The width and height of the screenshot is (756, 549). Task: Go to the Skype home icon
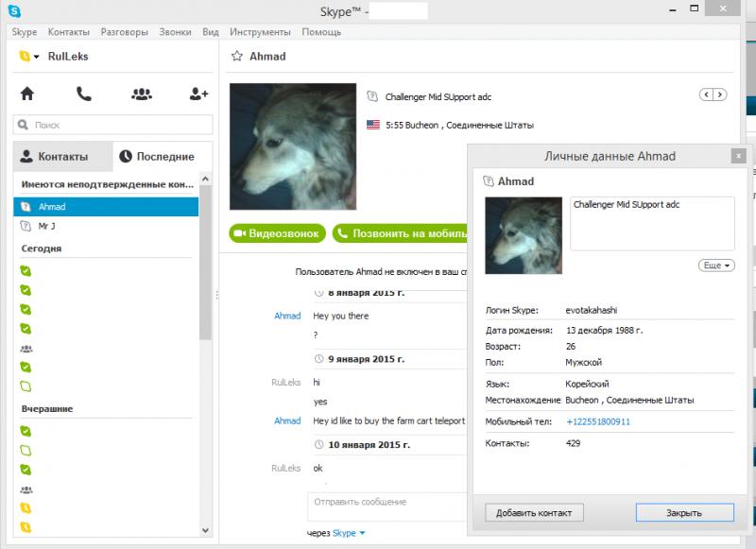click(x=27, y=93)
